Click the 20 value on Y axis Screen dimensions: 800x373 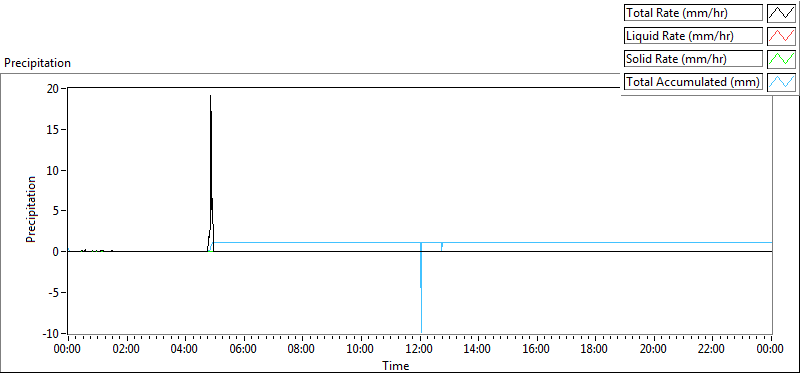point(53,88)
